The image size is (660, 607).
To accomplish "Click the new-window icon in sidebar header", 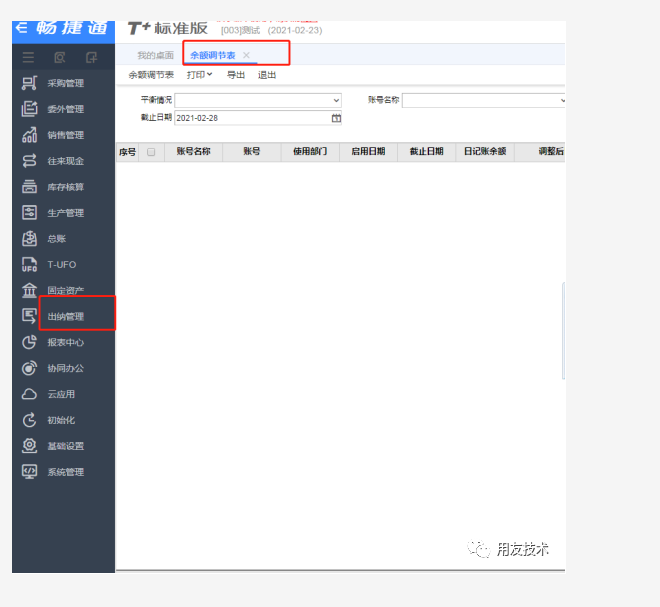I will pos(91,57).
